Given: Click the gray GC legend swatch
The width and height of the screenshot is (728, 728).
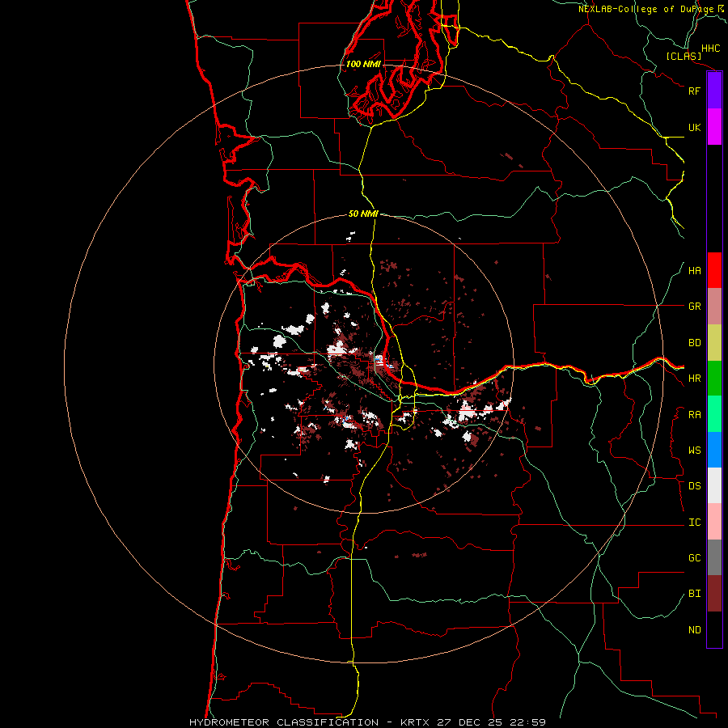Looking at the screenshot, I should pyautogui.click(x=714, y=557).
